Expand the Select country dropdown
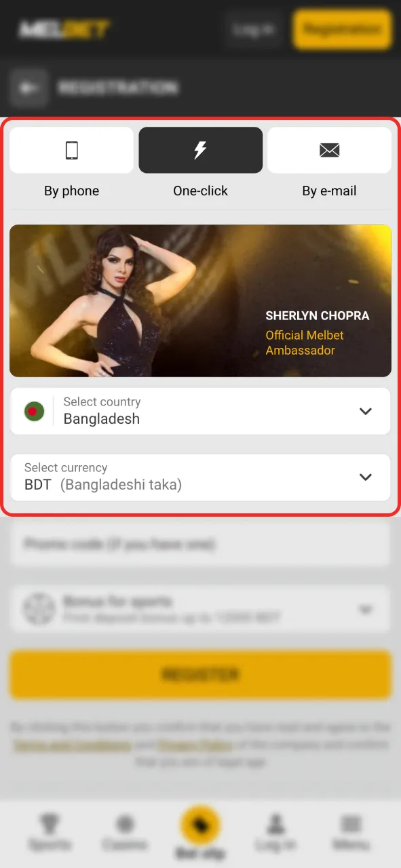401x868 pixels. 200,411
